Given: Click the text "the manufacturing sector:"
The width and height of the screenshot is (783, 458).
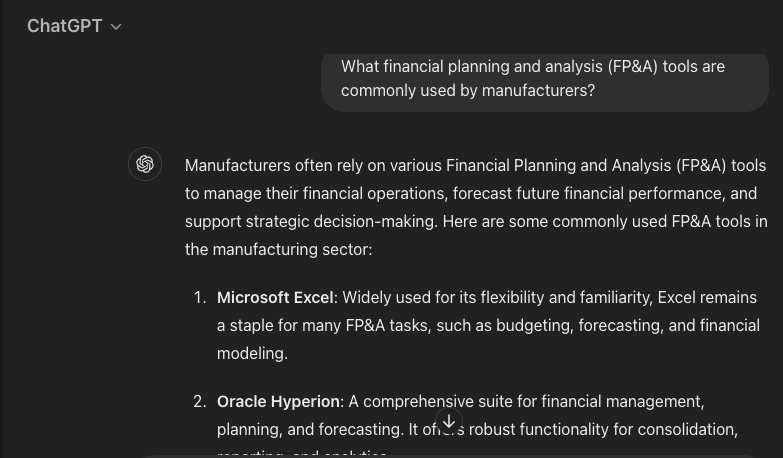Looking at the screenshot, I should point(278,249).
